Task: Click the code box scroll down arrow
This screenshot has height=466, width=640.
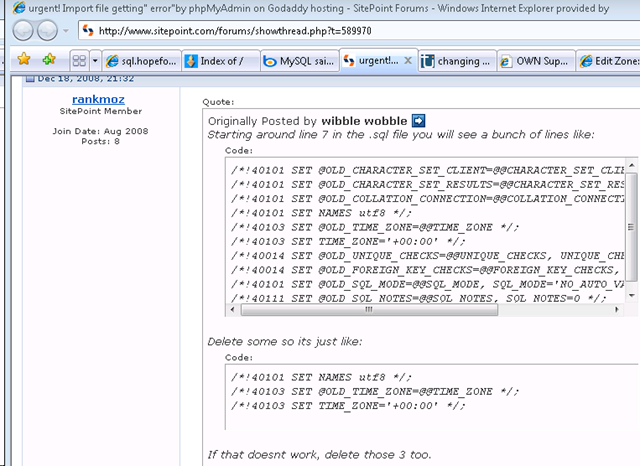Action: (631, 295)
